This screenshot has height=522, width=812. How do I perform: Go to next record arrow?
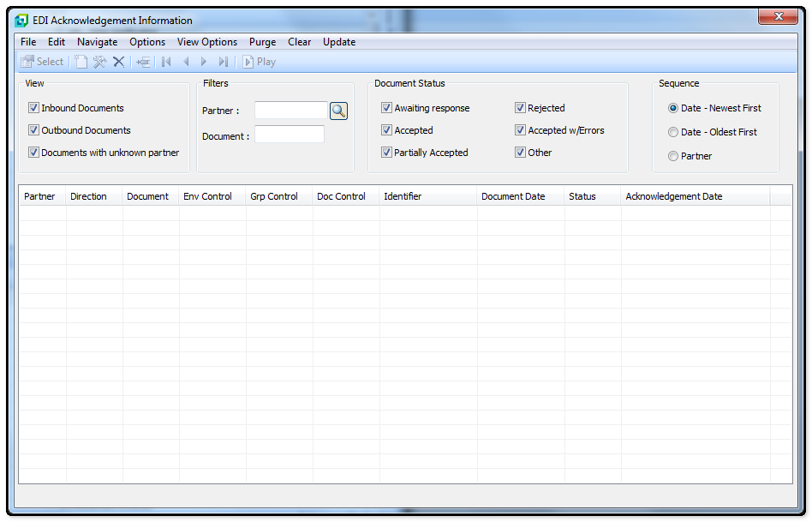coord(204,62)
